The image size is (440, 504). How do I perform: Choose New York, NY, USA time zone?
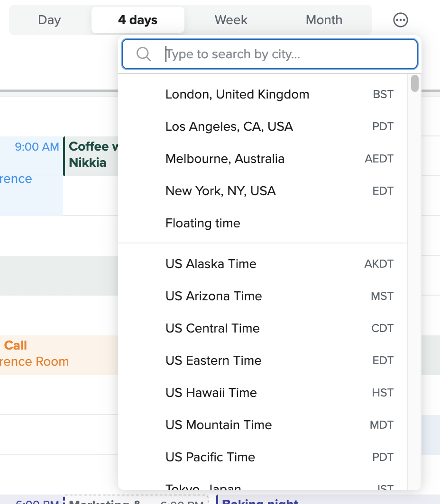click(263, 190)
